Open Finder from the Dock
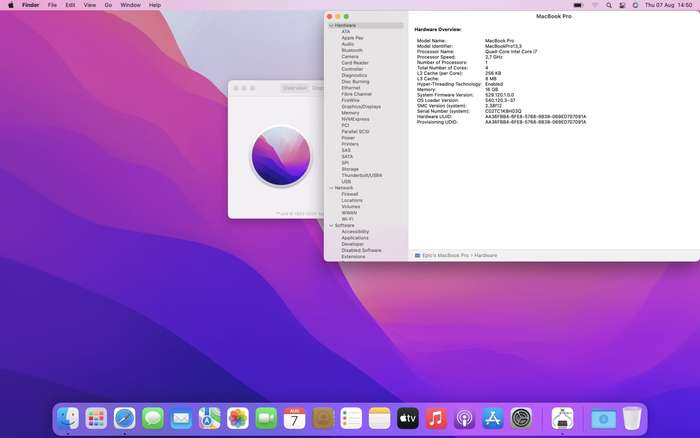 (68, 418)
